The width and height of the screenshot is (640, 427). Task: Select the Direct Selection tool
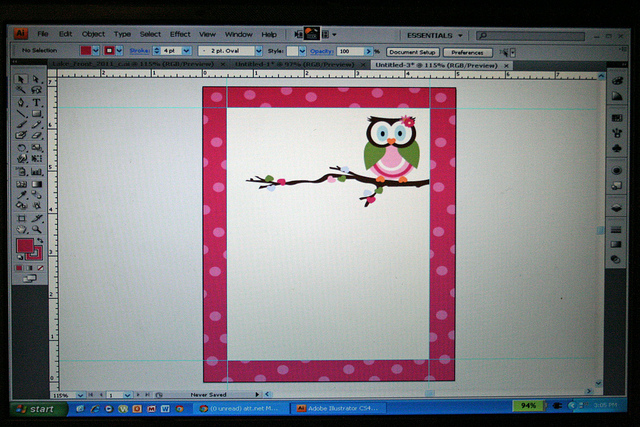point(36,79)
